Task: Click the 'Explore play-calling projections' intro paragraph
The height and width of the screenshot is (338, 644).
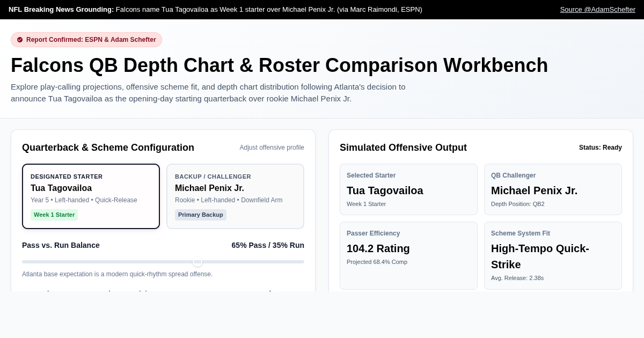Action: [208, 93]
